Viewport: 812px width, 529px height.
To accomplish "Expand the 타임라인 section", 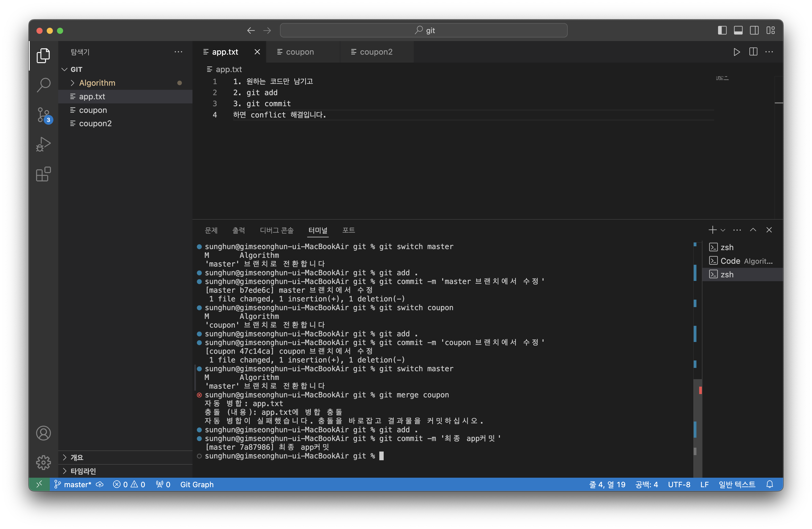I will click(x=83, y=471).
